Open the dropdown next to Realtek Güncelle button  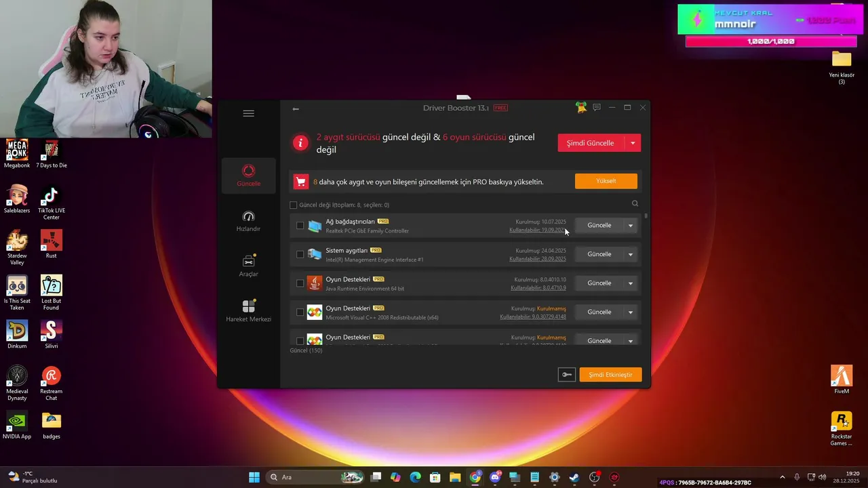click(x=631, y=226)
